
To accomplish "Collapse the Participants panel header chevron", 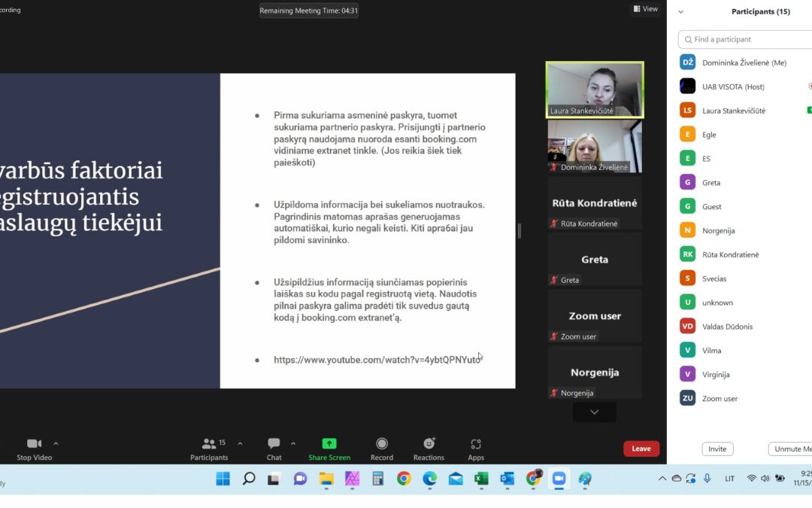I will coord(681,12).
